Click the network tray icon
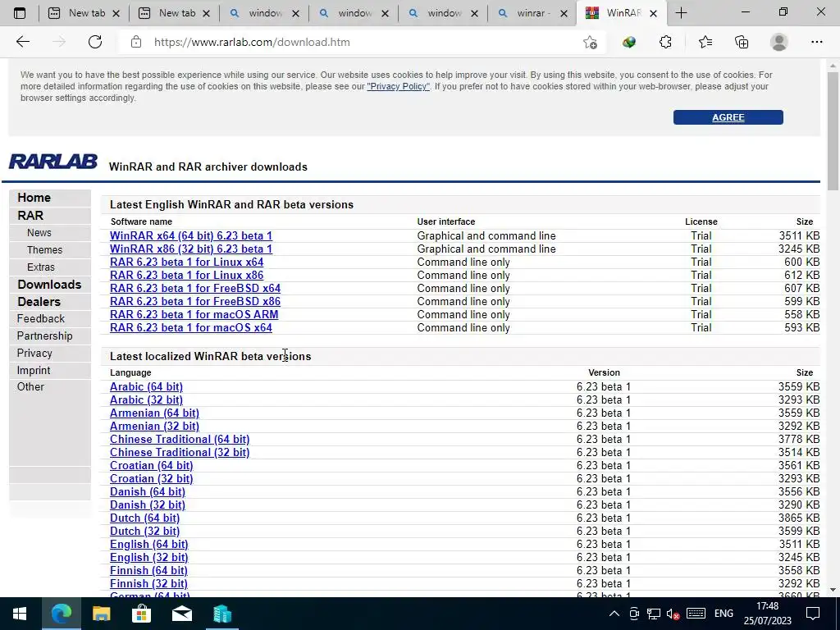The height and width of the screenshot is (630, 840). click(x=654, y=614)
